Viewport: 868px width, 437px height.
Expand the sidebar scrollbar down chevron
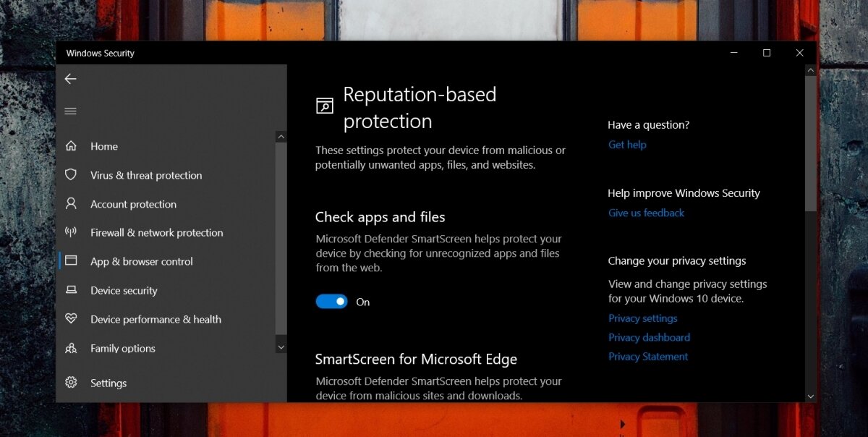[x=281, y=347]
